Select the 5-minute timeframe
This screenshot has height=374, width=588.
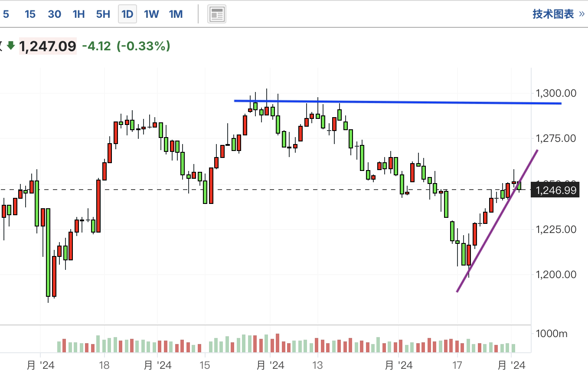click(x=6, y=14)
